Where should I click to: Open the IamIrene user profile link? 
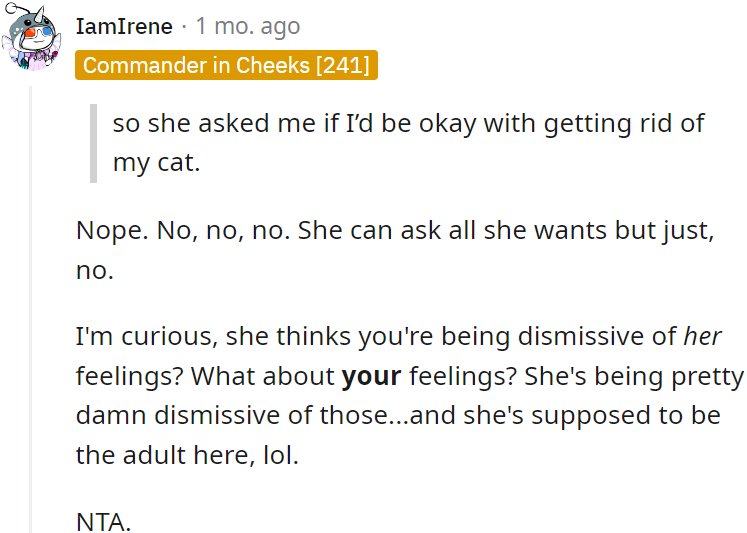tap(124, 27)
